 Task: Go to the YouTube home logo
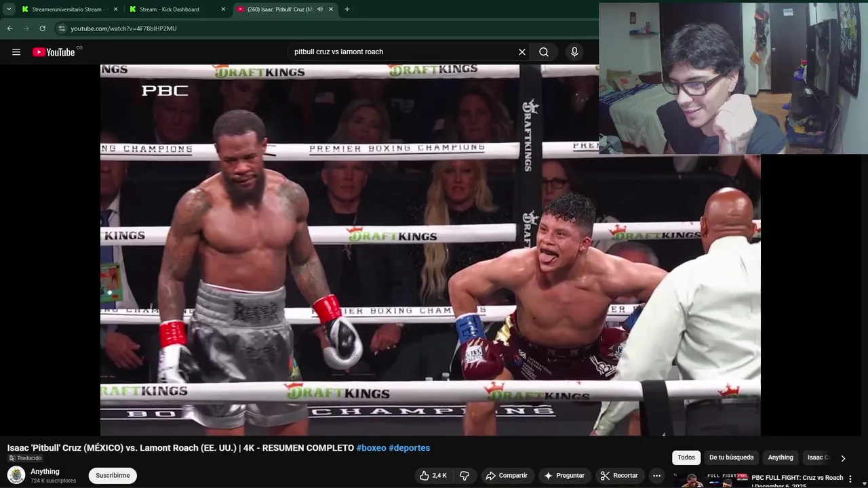click(54, 52)
